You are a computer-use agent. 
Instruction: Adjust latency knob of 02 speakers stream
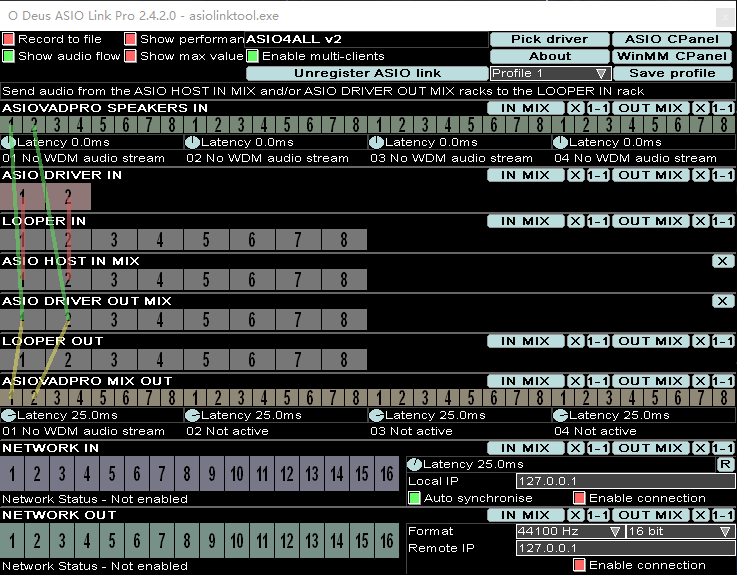pyautogui.click(x=192, y=142)
